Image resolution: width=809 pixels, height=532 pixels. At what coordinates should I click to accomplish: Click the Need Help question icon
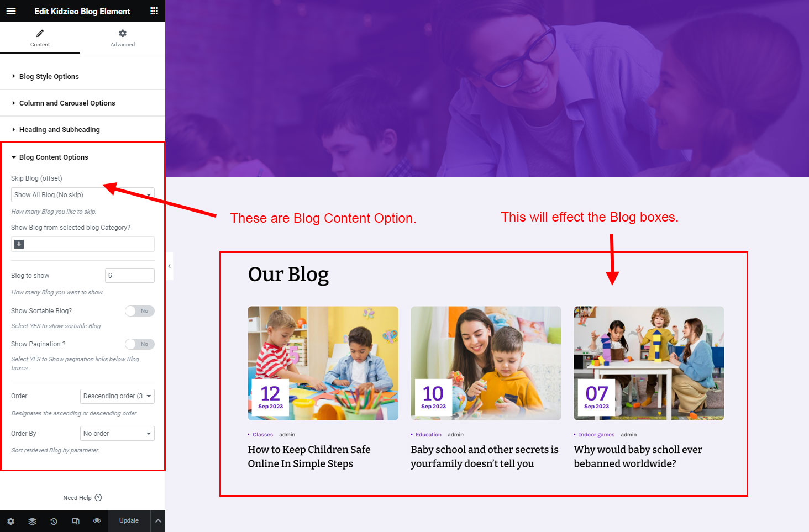click(98, 498)
